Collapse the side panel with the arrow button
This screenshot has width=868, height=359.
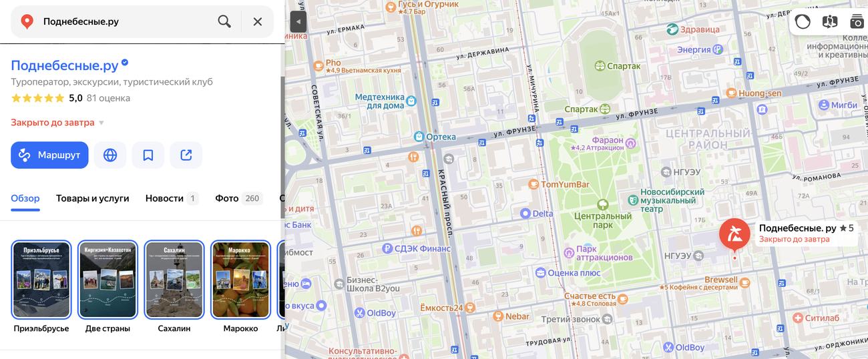tap(298, 21)
